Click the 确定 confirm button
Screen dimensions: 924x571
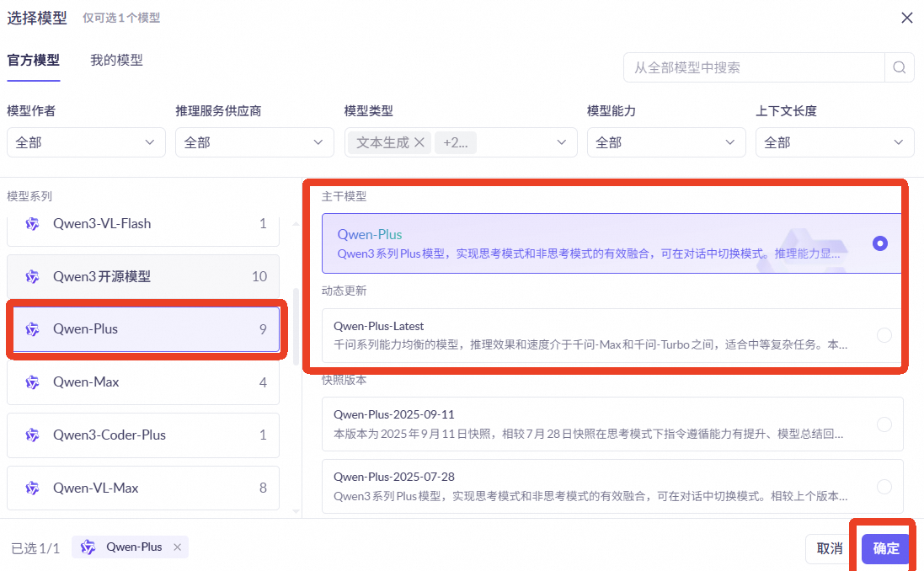[x=886, y=548]
